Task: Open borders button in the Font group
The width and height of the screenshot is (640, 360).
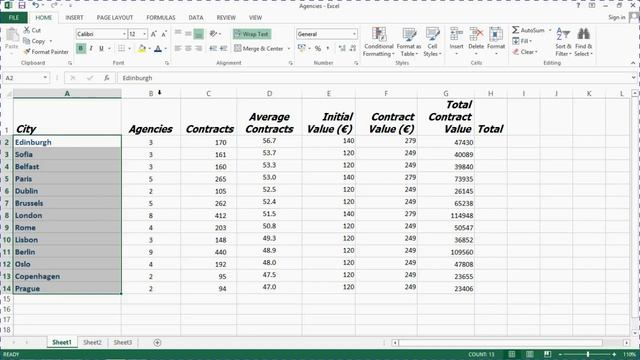Action: point(122,49)
